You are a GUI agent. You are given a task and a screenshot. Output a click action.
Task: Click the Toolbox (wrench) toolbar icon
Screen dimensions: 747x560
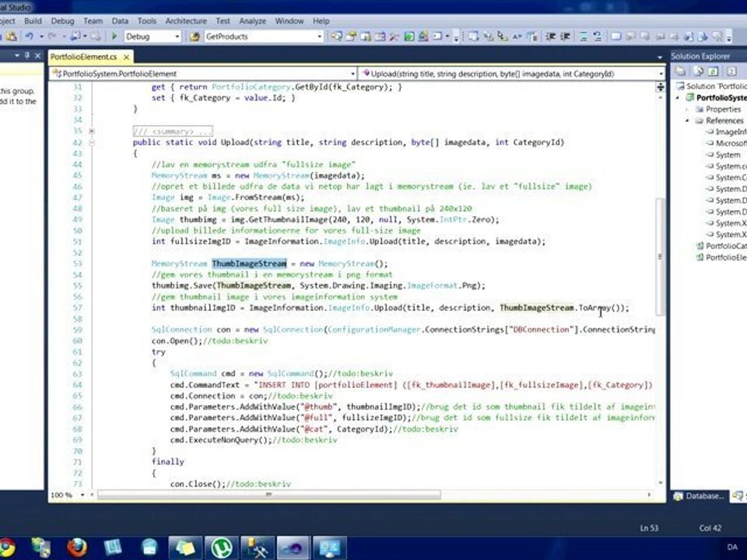pos(395,37)
